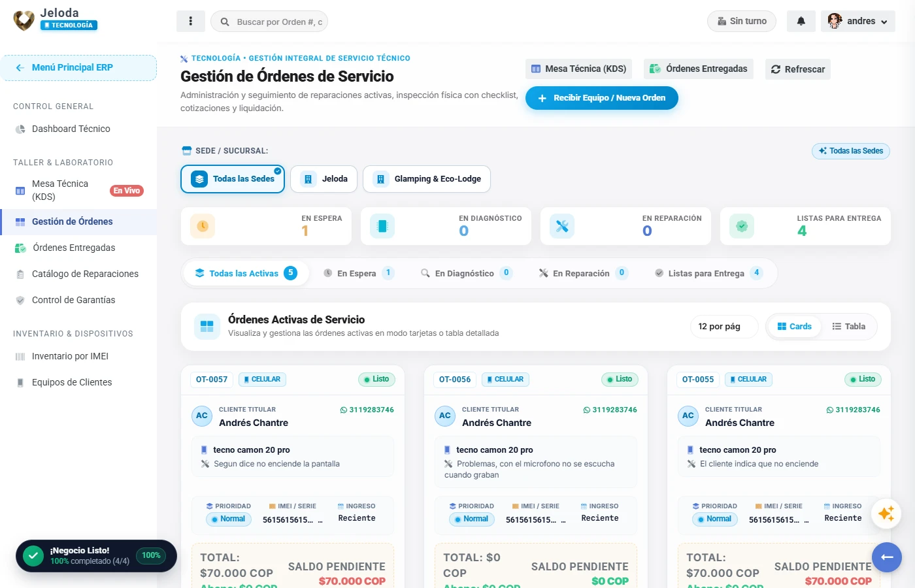This screenshot has width=915, height=588.
Task: Select the Todas las Activas tab
Action: pos(246,273)
